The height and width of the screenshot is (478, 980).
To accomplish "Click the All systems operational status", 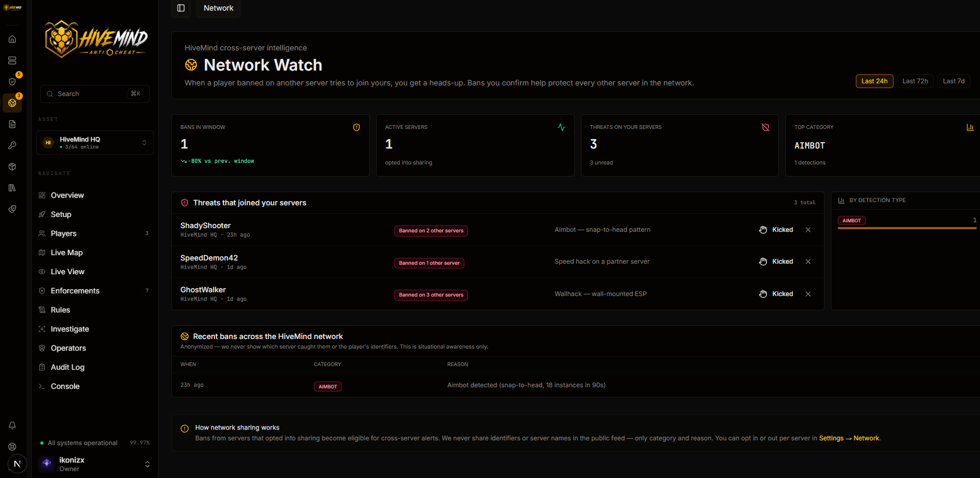I will (x=82, y=443).
